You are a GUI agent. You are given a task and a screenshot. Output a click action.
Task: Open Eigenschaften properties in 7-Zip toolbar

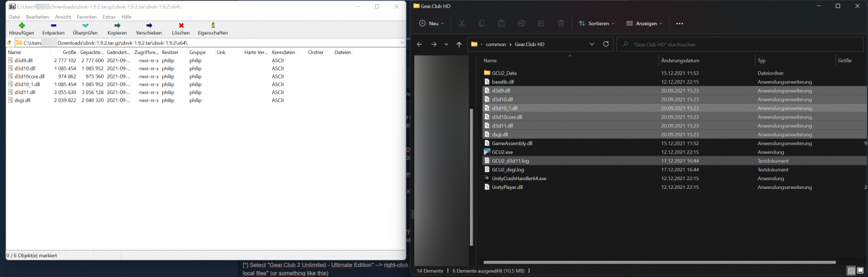212,27
